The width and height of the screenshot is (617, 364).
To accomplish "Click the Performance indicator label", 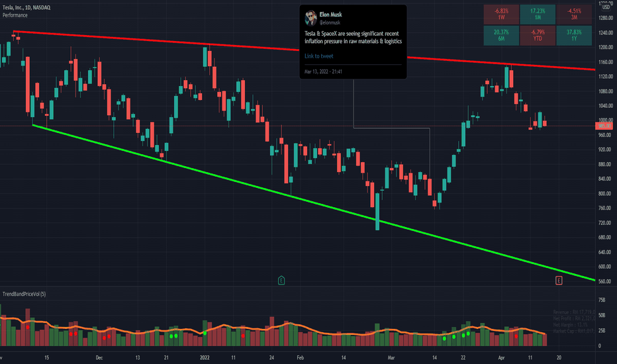I will [15, 15].
